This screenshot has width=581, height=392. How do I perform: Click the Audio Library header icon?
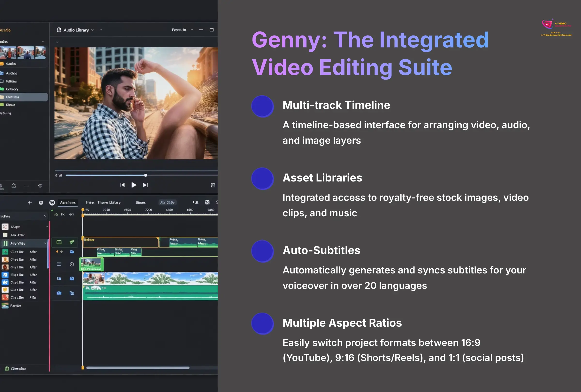coord(59,30)
